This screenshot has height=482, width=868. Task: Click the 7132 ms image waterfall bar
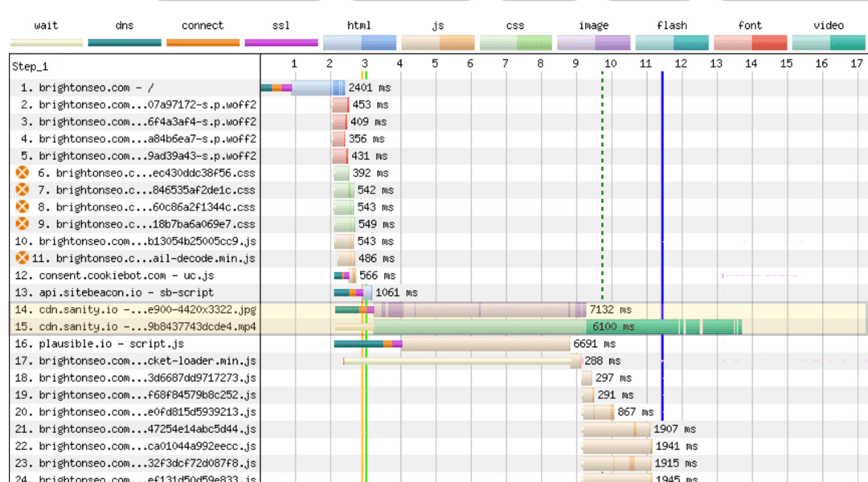[x=460, y=309]
